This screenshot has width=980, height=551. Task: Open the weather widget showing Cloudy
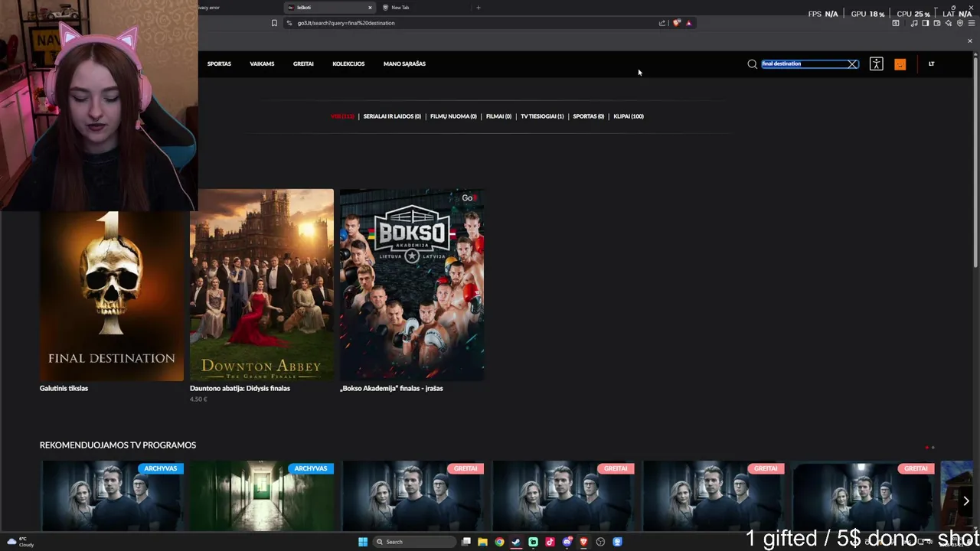pos(21,542)
